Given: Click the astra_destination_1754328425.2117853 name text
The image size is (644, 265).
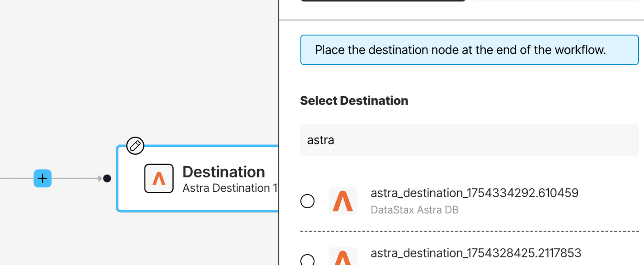Looking at the screenshot, I should (x=475, y=253).
